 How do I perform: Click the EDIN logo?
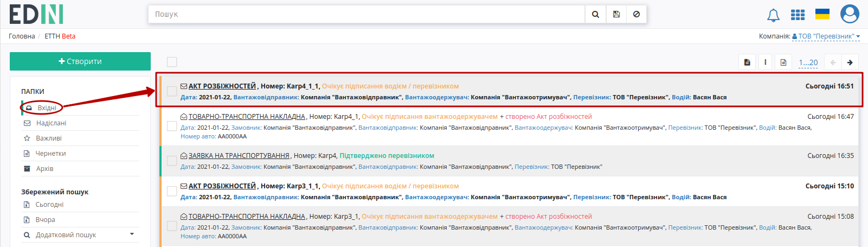[36, 14]
